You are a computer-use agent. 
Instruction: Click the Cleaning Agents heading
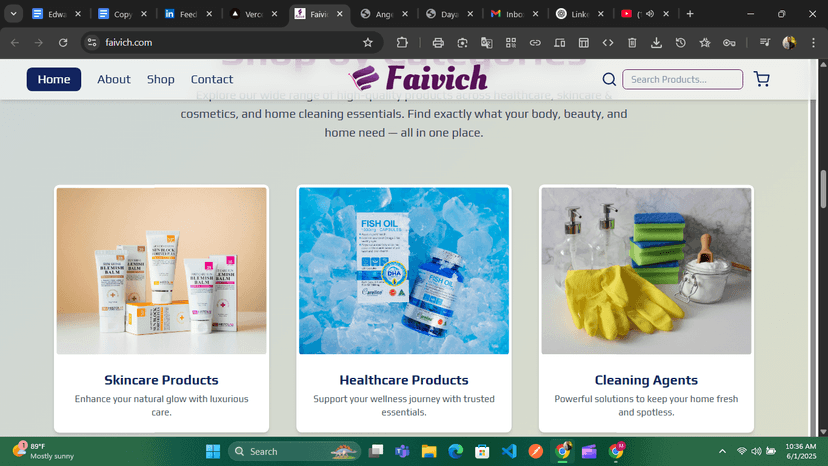point(646,380)
